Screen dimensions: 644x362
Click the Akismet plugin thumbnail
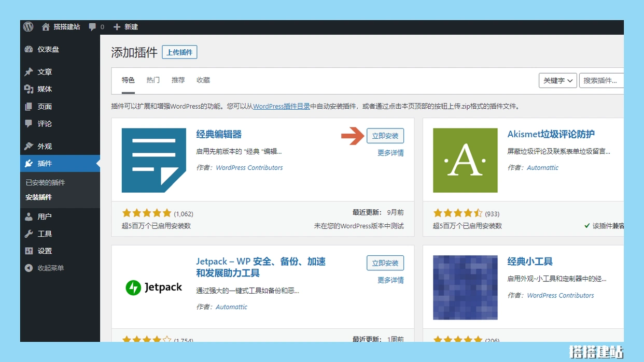465,161
